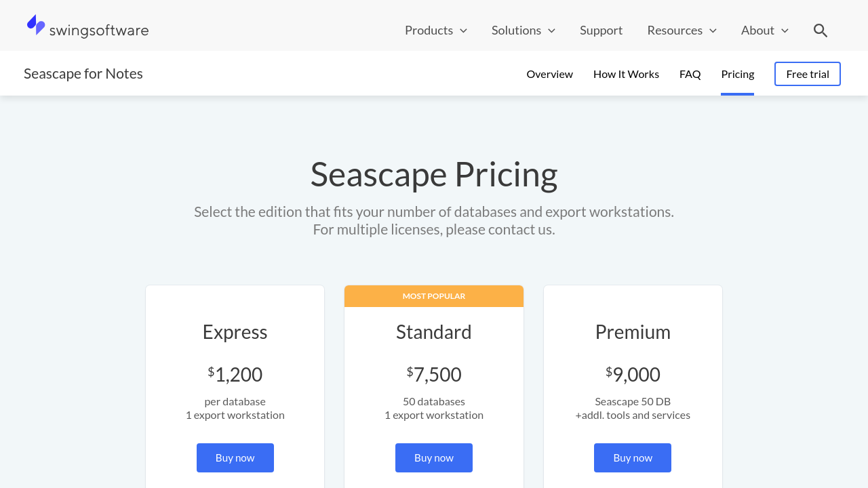
Task: Open the Resources dropdown menu
Action: point(682,30)
